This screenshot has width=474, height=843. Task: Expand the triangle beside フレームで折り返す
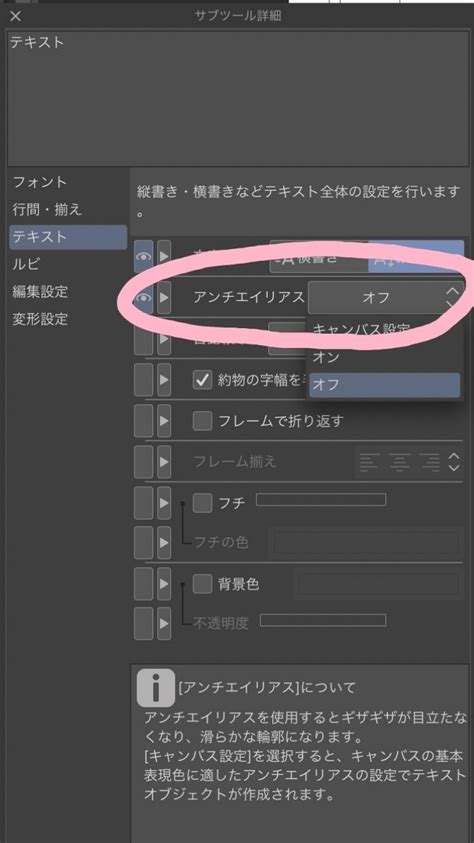click(x=164, y=421)
